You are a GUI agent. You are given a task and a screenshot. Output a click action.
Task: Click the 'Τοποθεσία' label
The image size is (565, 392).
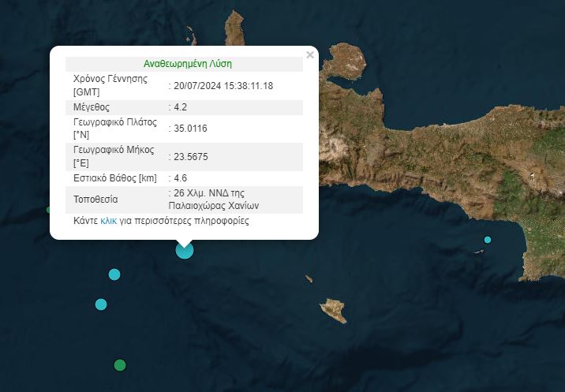[x=95, y=200]
